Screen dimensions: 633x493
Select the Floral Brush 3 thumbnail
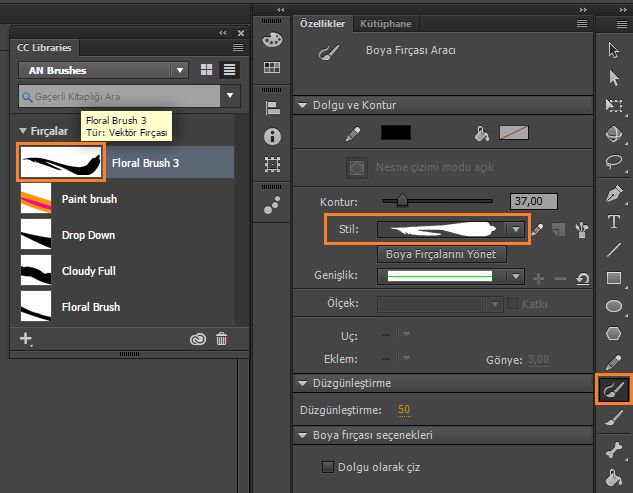(x=61, y=162)
